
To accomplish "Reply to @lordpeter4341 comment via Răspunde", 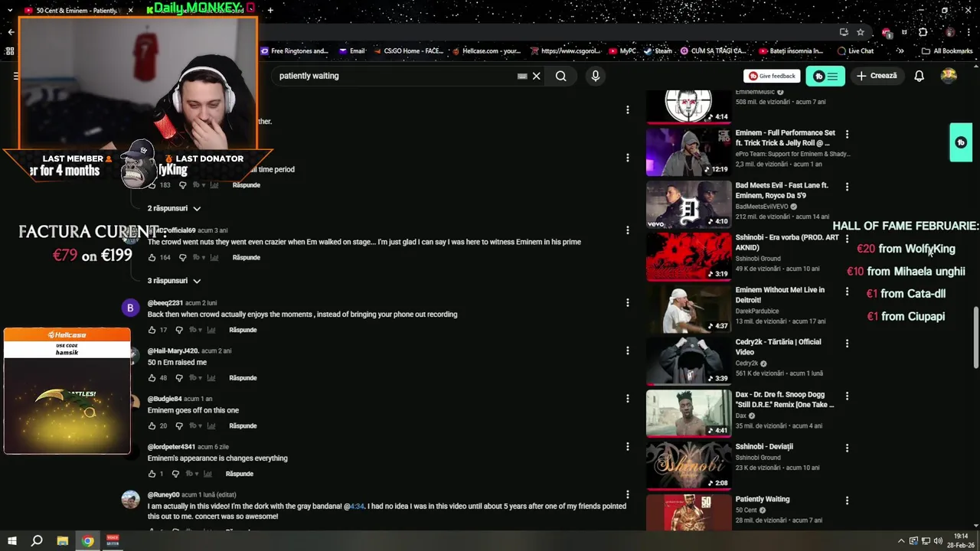I will point(240,474).
